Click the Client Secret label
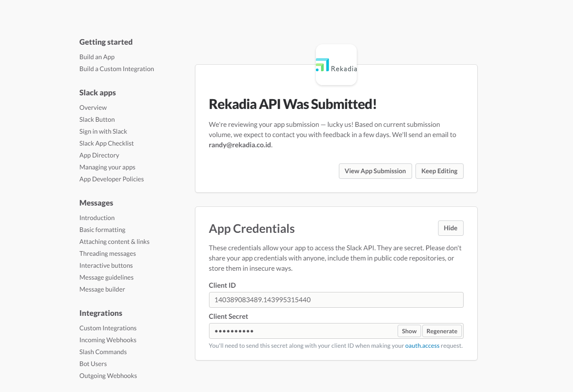The width and height of the screenshot is (573, 392). [229, 317]
